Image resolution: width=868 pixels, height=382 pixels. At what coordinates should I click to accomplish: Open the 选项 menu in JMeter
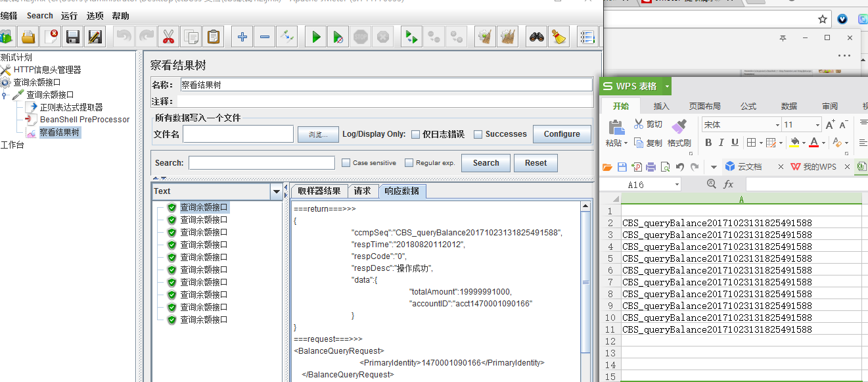(95, 16)
